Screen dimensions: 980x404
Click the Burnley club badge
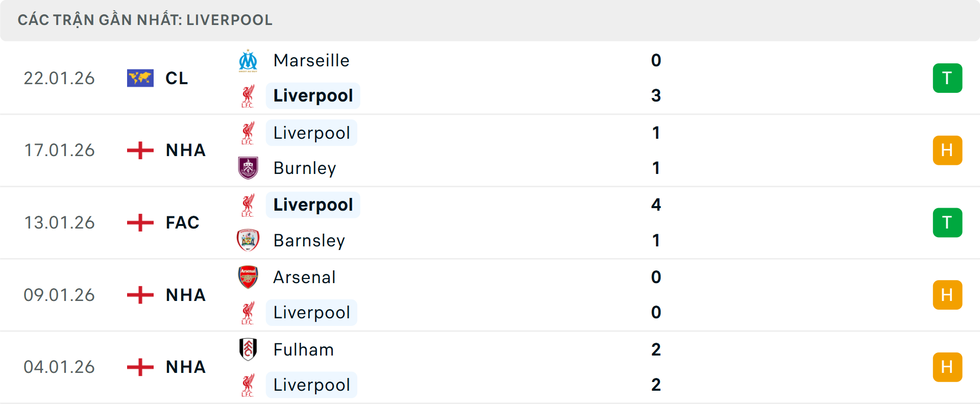(249, 168)
